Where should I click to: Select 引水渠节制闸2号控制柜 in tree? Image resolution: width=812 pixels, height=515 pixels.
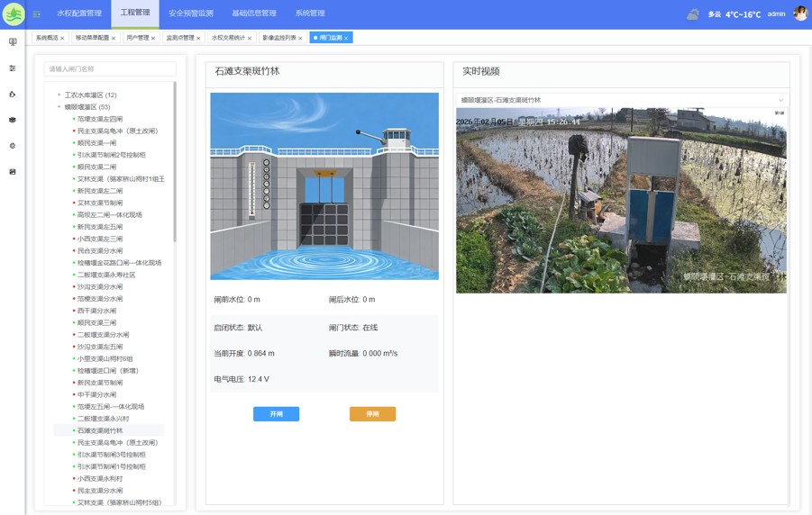(x=112, y=155)
